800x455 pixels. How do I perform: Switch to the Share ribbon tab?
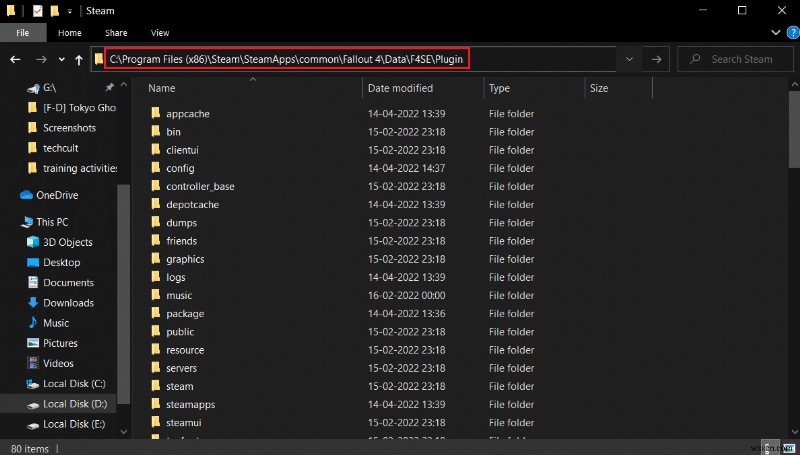click(x=116, y=33)
